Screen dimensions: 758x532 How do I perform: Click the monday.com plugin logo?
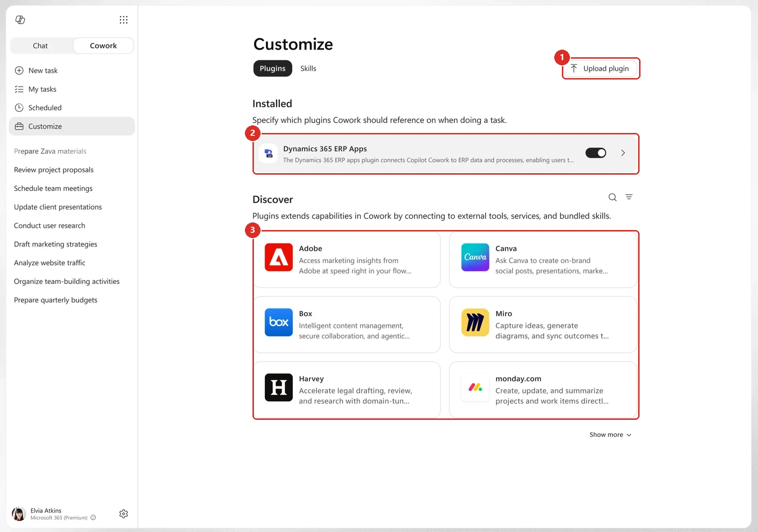point(475,388)
